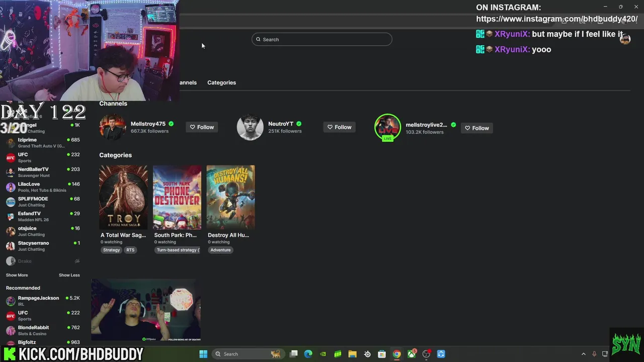644x362 pixels.
Task: Open the mellstroylive2 channel name link
Action: [x=427, y=125]
